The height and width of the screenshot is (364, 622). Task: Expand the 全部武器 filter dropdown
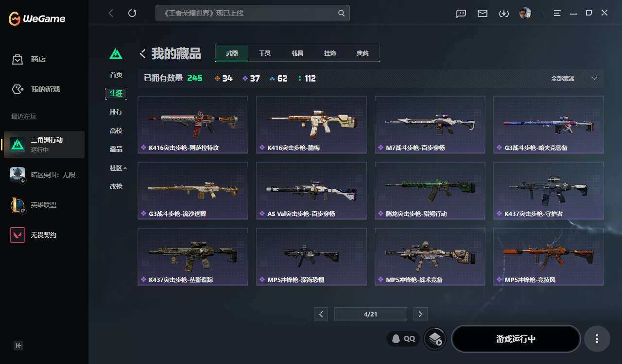[574, 78]
